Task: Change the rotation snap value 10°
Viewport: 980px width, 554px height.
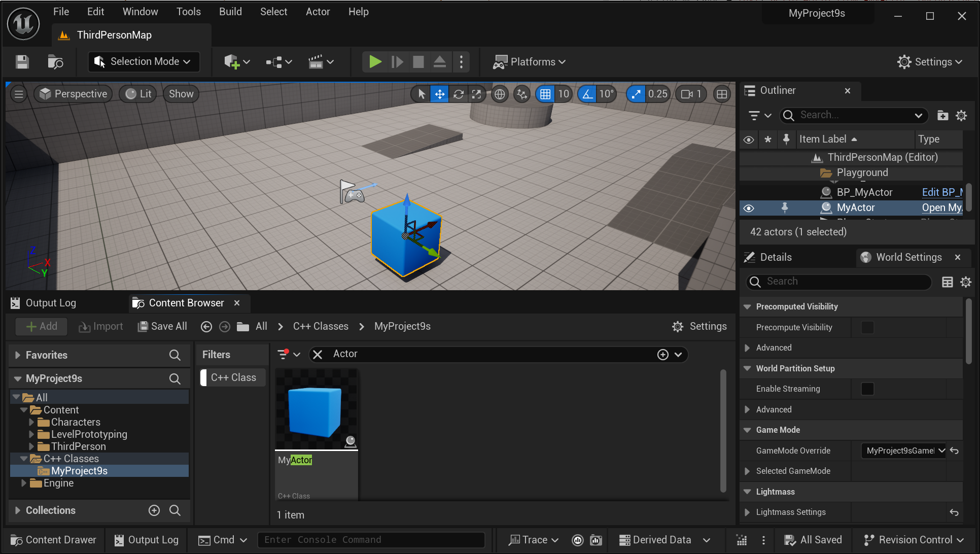Action: point(606,94)
